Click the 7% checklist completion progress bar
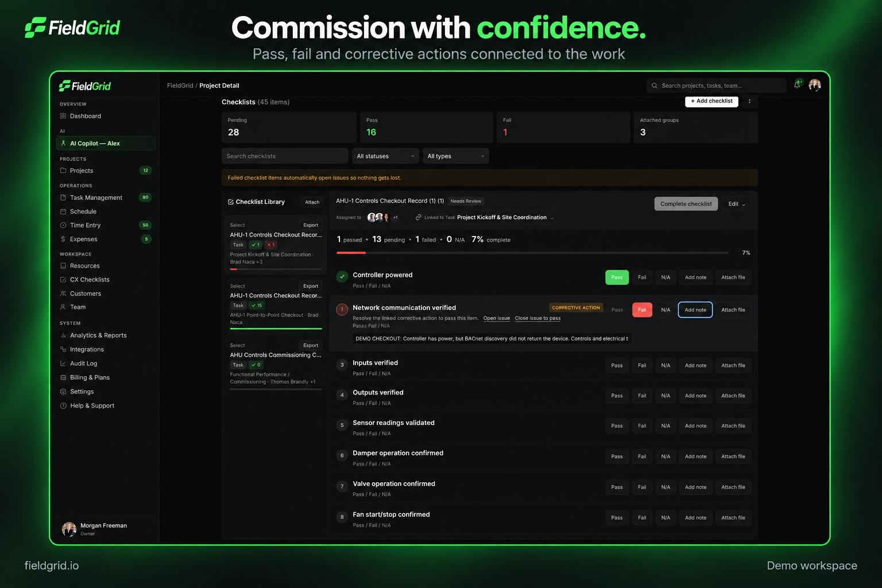This screenshot has height=588, width=882. [x=532, y=253]
